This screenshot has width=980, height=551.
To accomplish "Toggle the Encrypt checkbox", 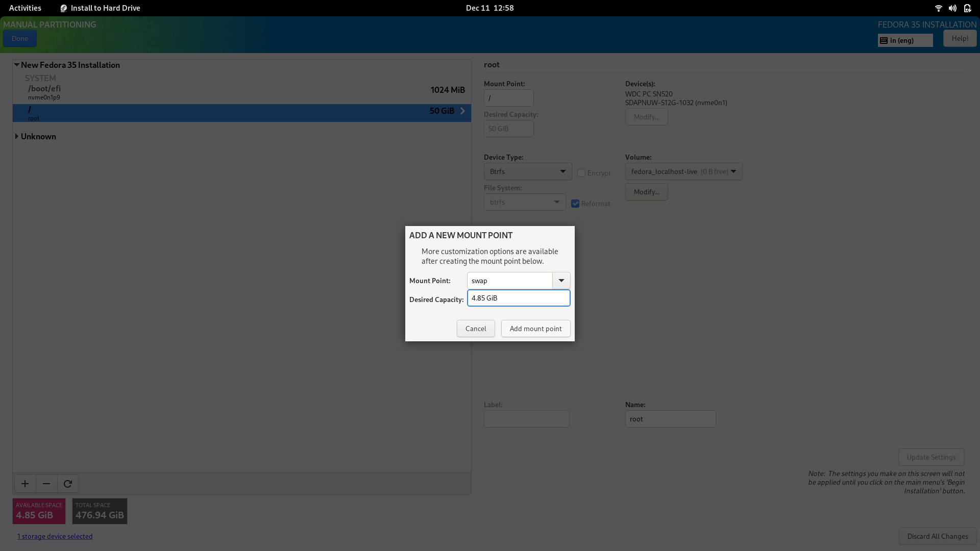I will point(581,173).
